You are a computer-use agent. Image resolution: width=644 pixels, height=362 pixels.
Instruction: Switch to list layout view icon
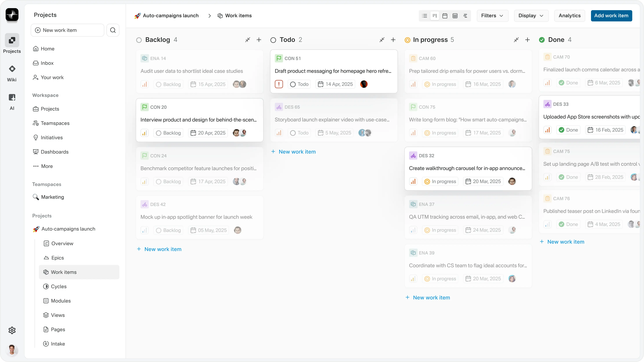pyautogui.click(x=425, y=16)
